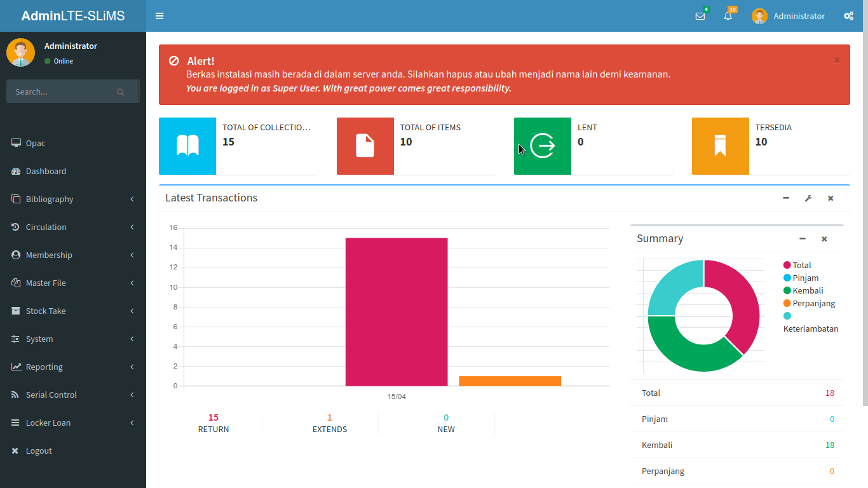The image size is (868, 488).
Task: Expand the Membership menu chevron
Action: [132, 255]
